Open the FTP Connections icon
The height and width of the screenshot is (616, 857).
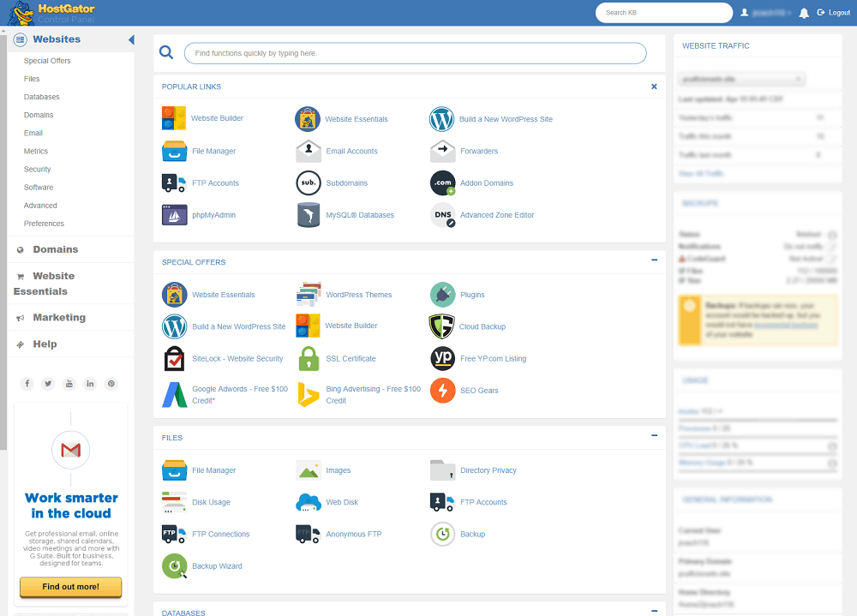point(174,534)
